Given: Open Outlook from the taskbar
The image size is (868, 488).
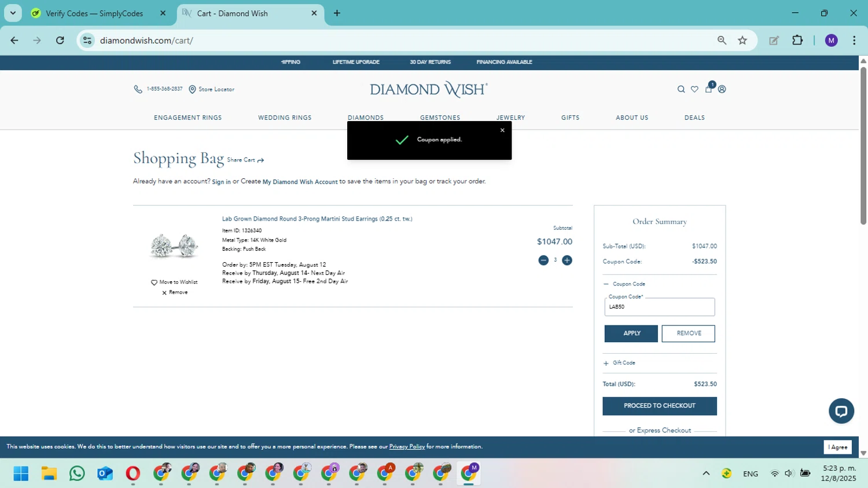Looking at the screenshot, I should coord(105,474).
